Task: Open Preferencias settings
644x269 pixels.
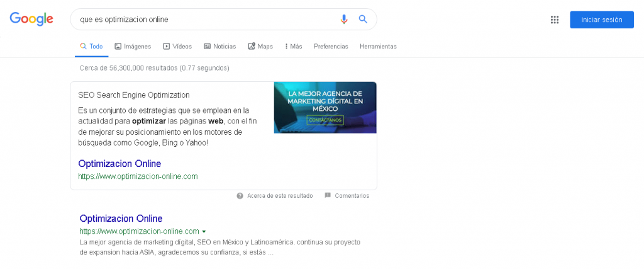Action: click(331, 47)
